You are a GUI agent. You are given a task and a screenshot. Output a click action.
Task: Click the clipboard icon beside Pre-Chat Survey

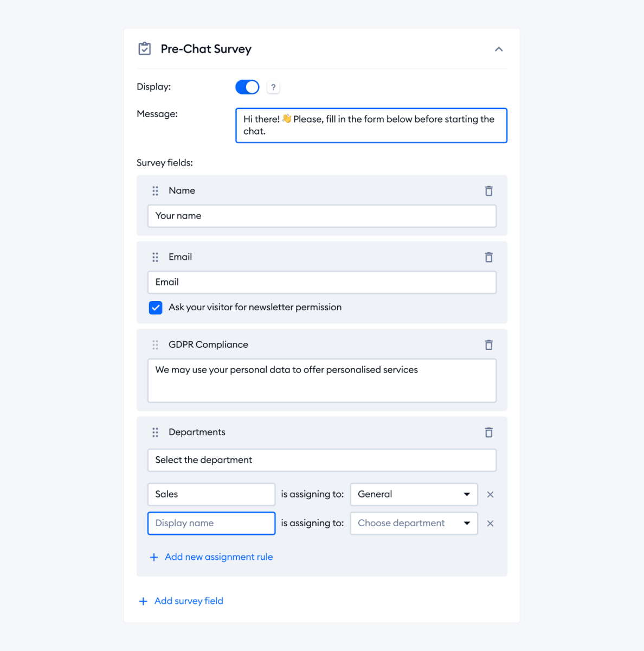(144, 48)
